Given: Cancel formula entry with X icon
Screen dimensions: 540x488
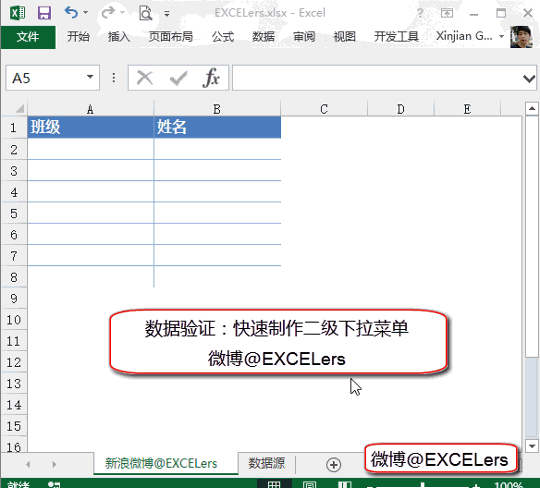Looking at the screenshot, I should click(x=145, y=78).
